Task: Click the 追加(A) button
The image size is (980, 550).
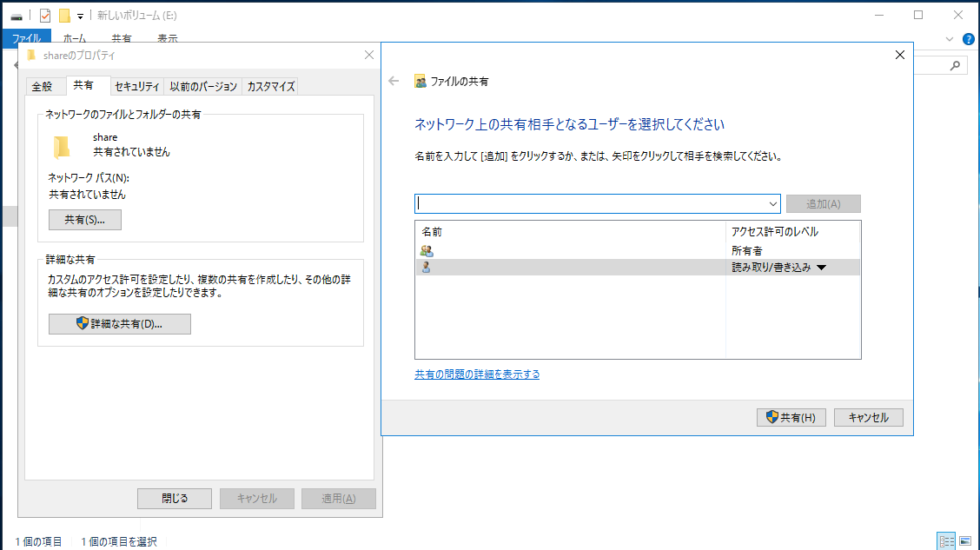Action: 823,203
